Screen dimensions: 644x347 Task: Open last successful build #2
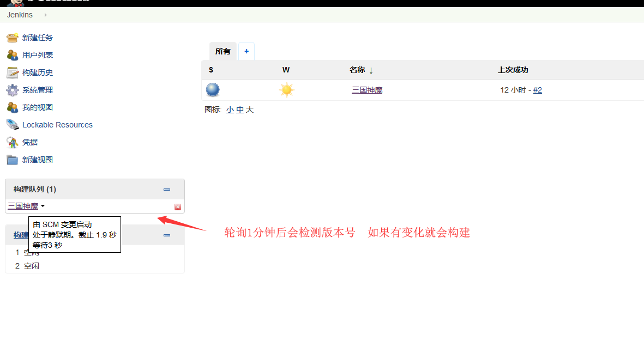click(537, 90)
